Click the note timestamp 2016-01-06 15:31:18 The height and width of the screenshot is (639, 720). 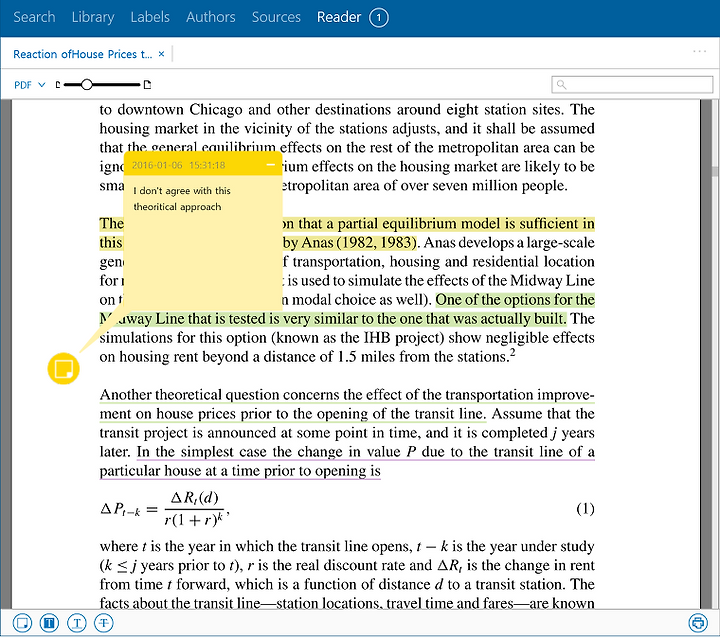pyautogui.click(x=179, y=165)
